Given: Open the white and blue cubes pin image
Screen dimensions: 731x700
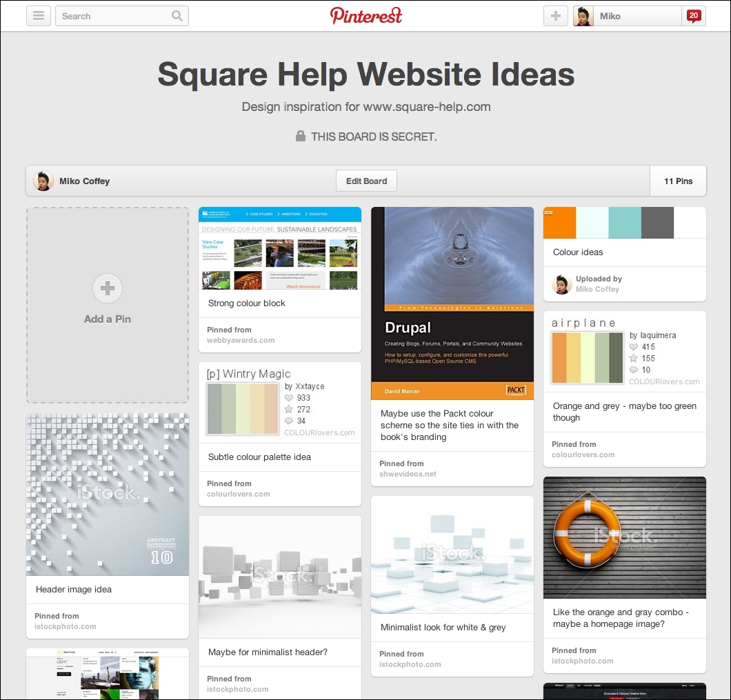Looking at the screenshot, I should pos(452,554).
